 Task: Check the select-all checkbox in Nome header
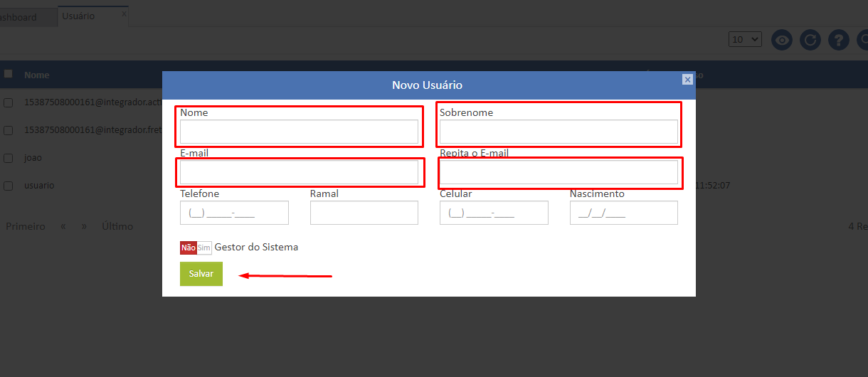[x=9, y=74]
